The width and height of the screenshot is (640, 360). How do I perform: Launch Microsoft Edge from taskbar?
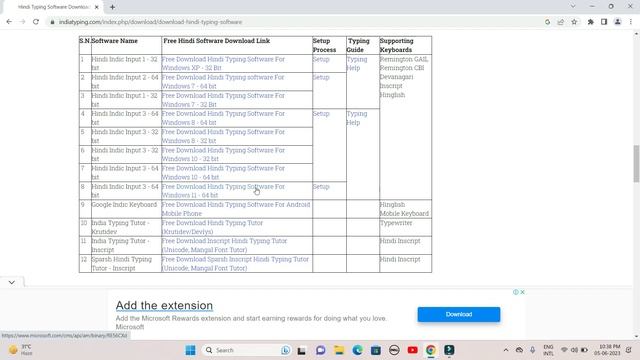(x=358, y=350)
